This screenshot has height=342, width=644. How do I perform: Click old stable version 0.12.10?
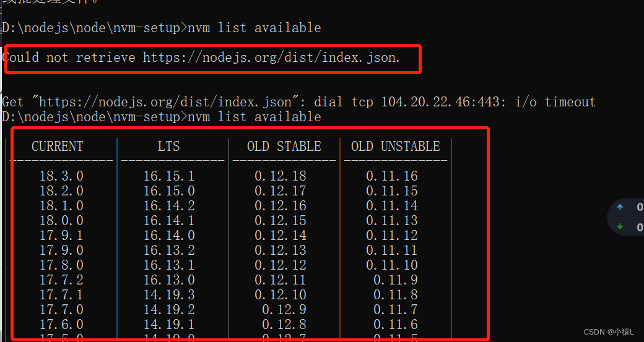click(x=281, y=295)
